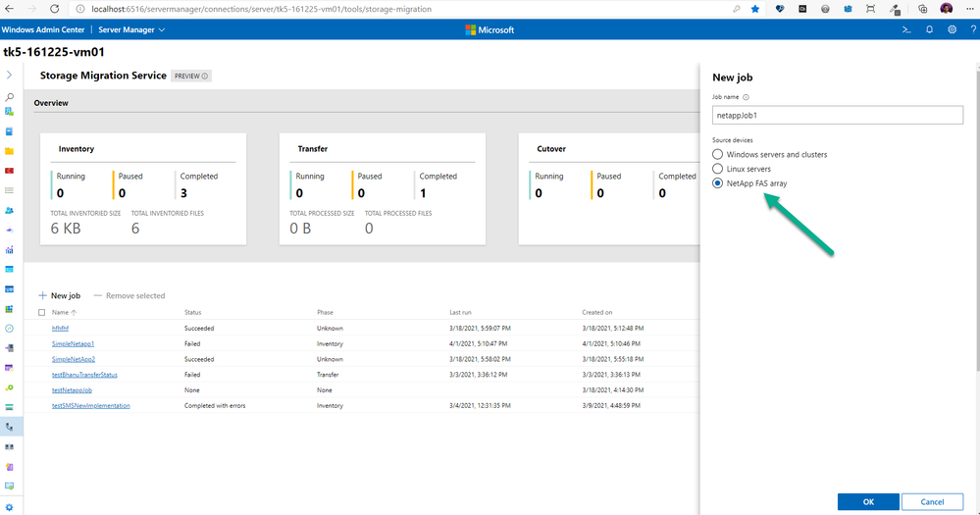Open the hfhfhf job link
Screen dimensions: 980x515
click(x=60, y=328)
